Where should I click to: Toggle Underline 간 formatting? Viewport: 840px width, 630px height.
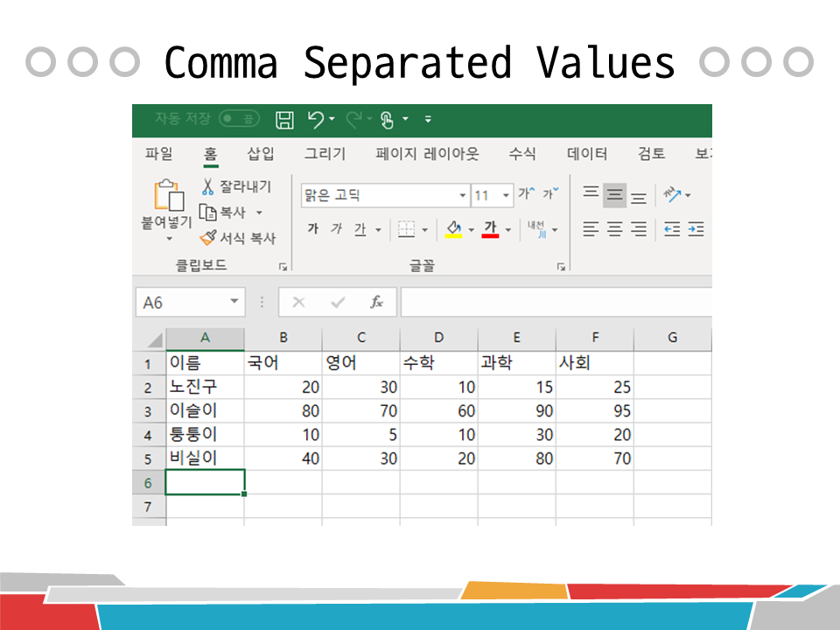click(x=360, y=229)
